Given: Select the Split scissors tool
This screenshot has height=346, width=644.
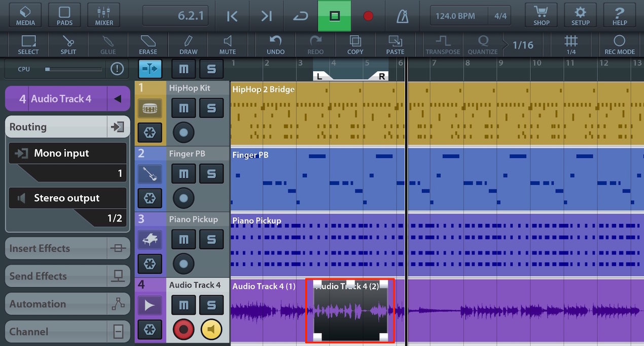Looking at the screenshot, I should [68, 45].
